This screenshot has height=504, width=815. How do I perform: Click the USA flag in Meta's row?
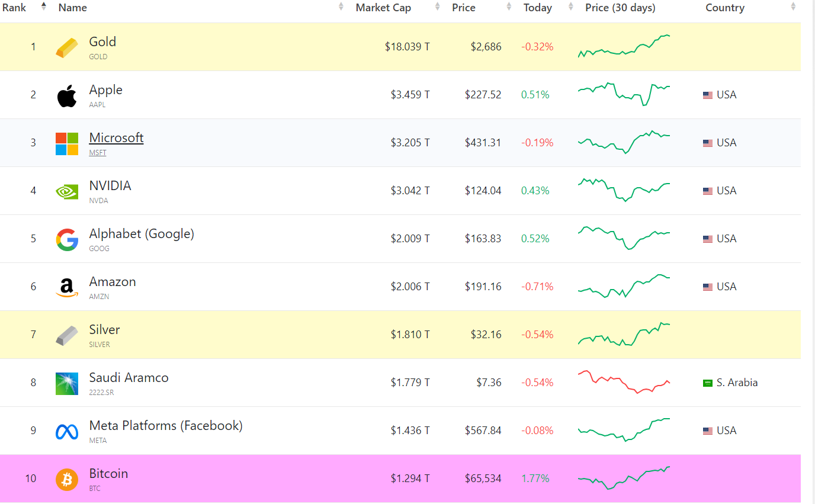708,431
